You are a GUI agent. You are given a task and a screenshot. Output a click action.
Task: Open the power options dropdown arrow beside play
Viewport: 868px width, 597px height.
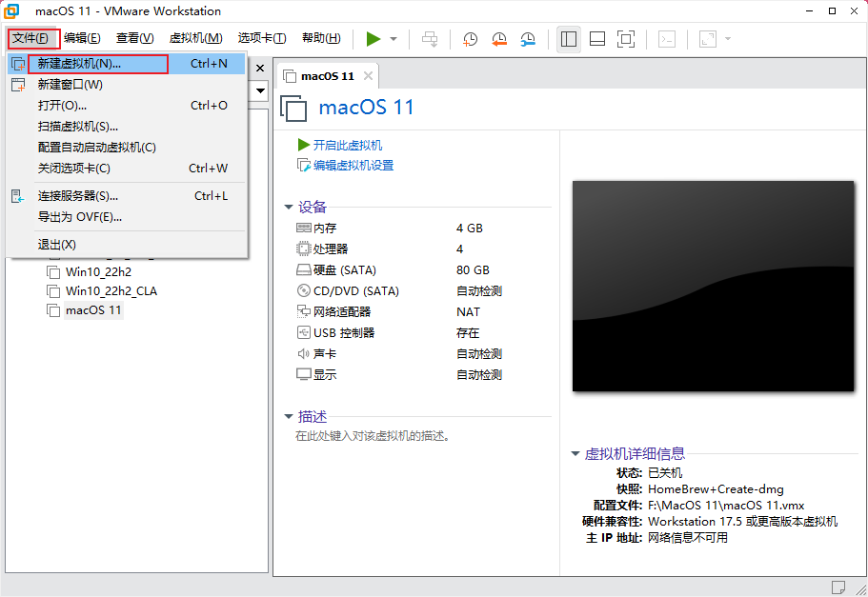[394, 39]
